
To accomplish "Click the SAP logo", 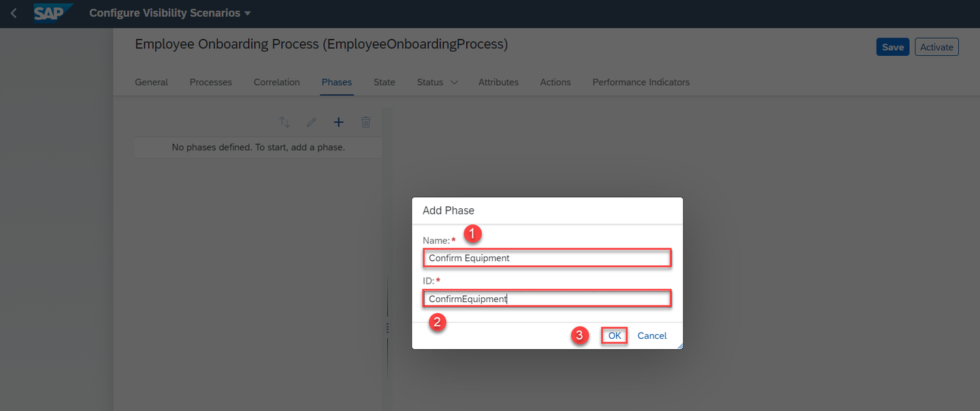I will [53, 13].
